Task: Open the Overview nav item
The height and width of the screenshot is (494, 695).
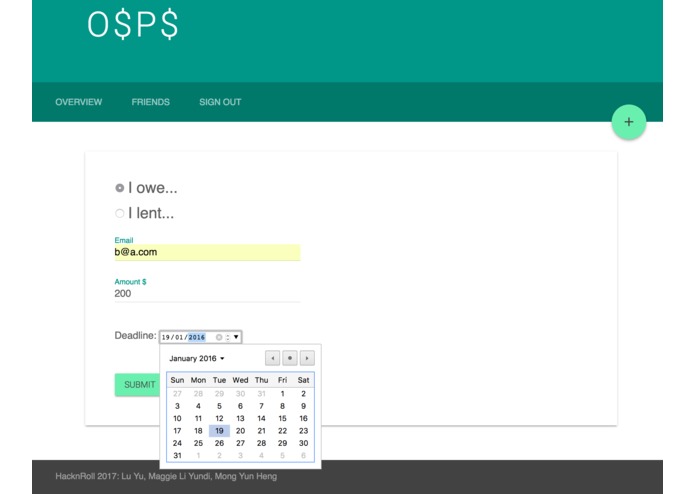Action: pyautogui.click(x=78, y=102)
